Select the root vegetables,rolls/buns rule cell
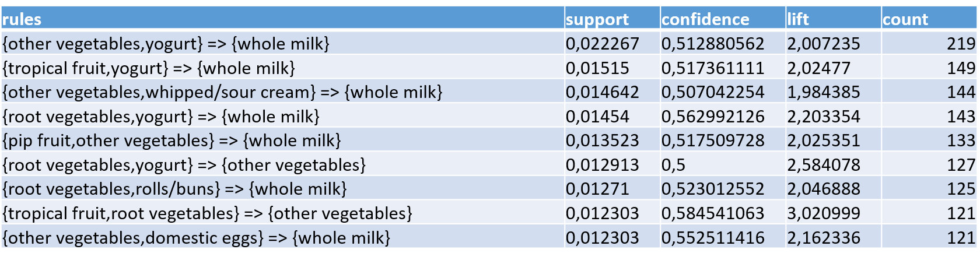 (175, 189)
